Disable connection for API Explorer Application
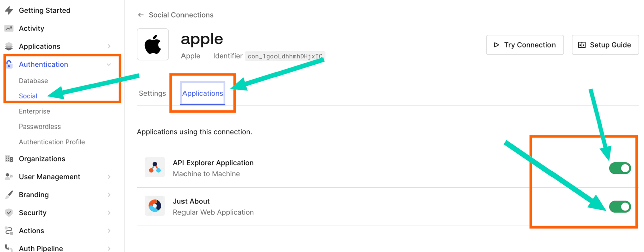The height and width of the screenshot is (252, 644). coord(620,168)
